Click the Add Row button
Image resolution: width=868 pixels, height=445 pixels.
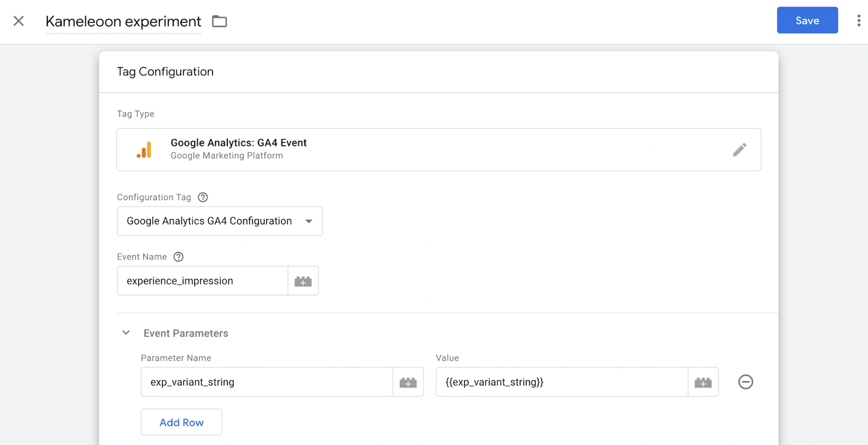click(x=181, y=422)
